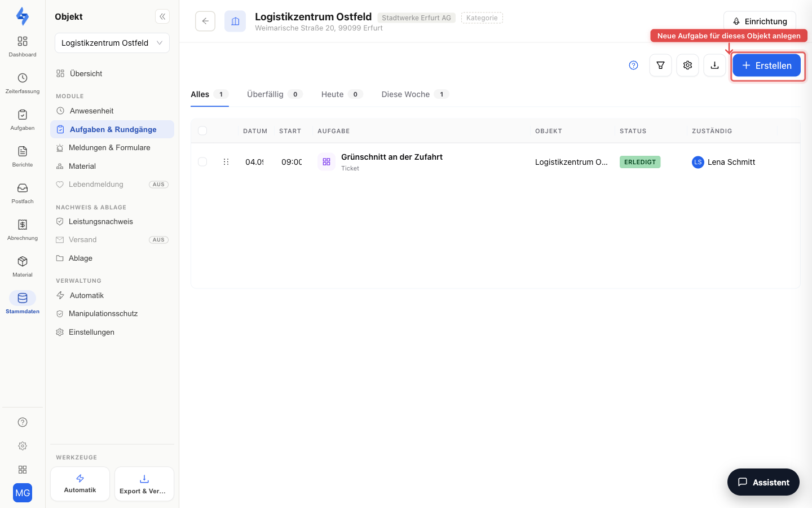Open the filter funnel button
This screenshot has height=508, width=812.
(660, 65)
